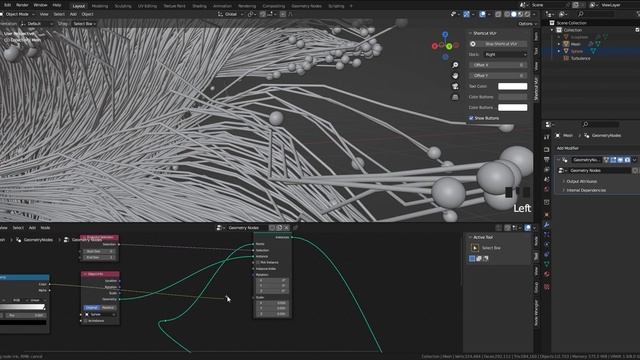
Task: Open Global transform orientation dropdown
Action: tap(231, 14)
